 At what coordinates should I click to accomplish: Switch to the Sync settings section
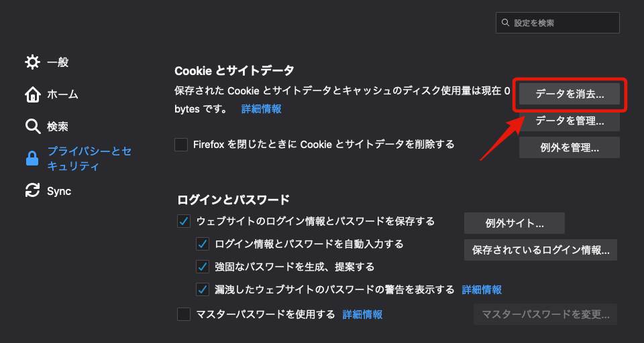click(x=59, y=191)
